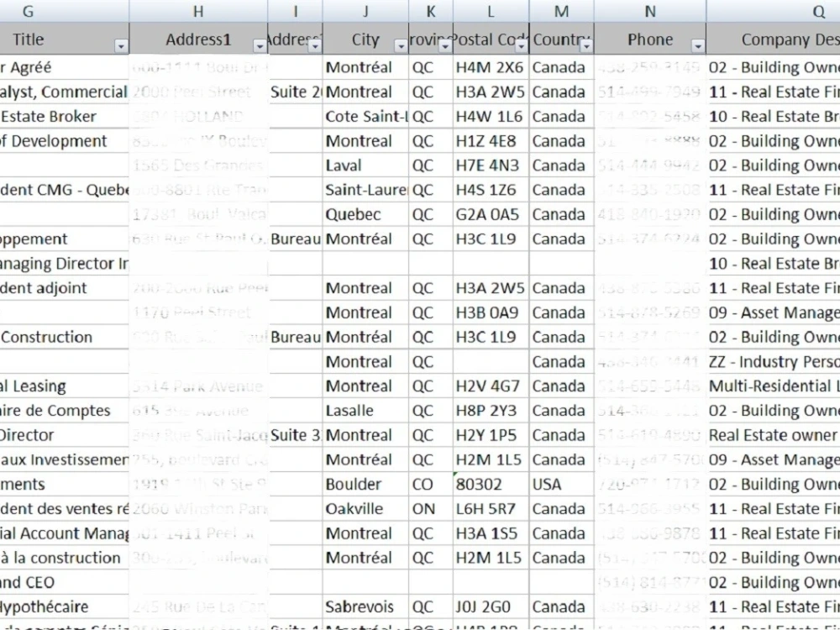Screen dimensions: 840x630
Task: Select postal code cell G2A 0A5
Action: click(x=491, y=214)
